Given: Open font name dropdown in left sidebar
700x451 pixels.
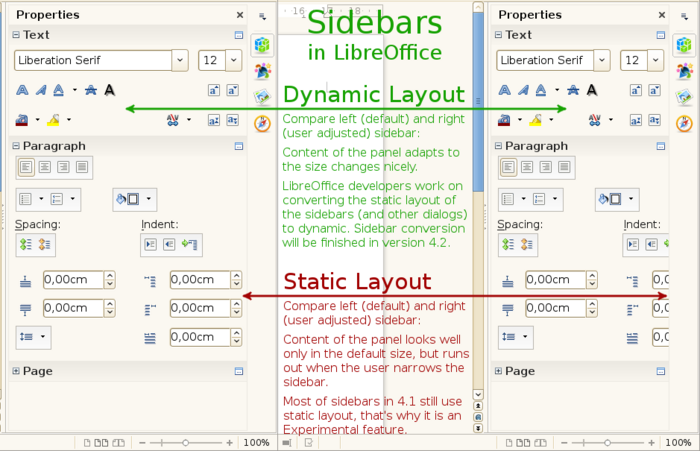Looking at the screenshot, I should tap(180, 60).
